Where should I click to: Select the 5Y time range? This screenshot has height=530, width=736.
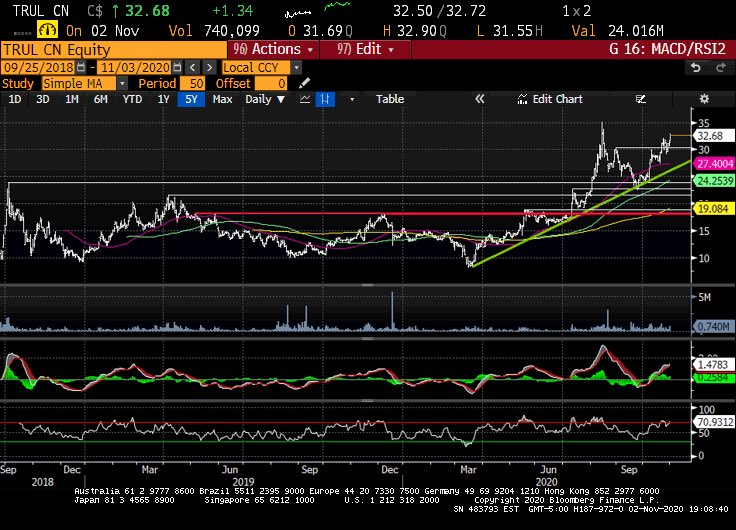pyautogui.click(x=191, y=99)
